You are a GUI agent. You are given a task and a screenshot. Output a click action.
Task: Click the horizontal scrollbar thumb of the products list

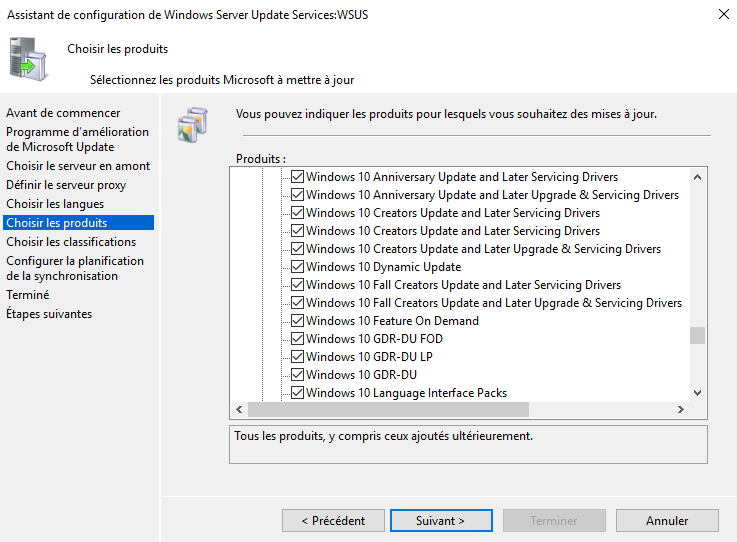tap(388, 409)
